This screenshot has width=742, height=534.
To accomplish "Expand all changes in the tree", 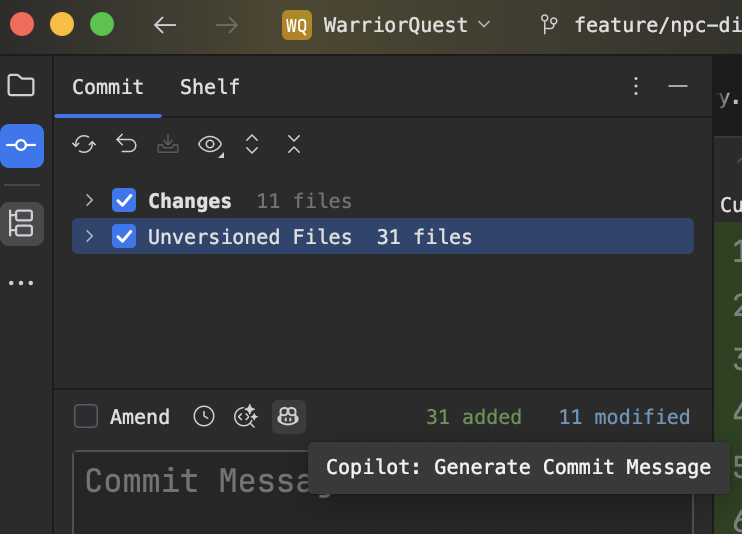I will tap(252, 145).
